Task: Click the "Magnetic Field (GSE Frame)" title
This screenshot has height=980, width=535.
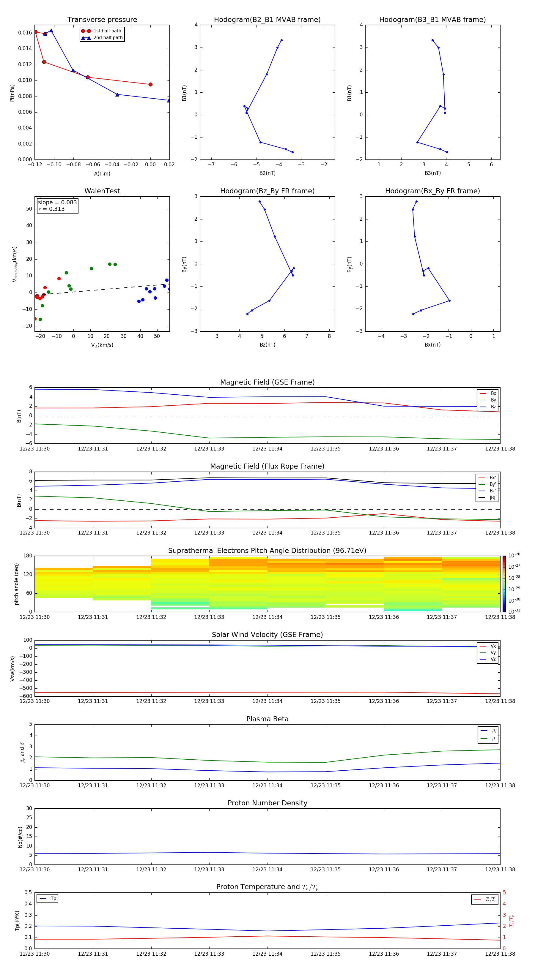Action: pos(267,382)
